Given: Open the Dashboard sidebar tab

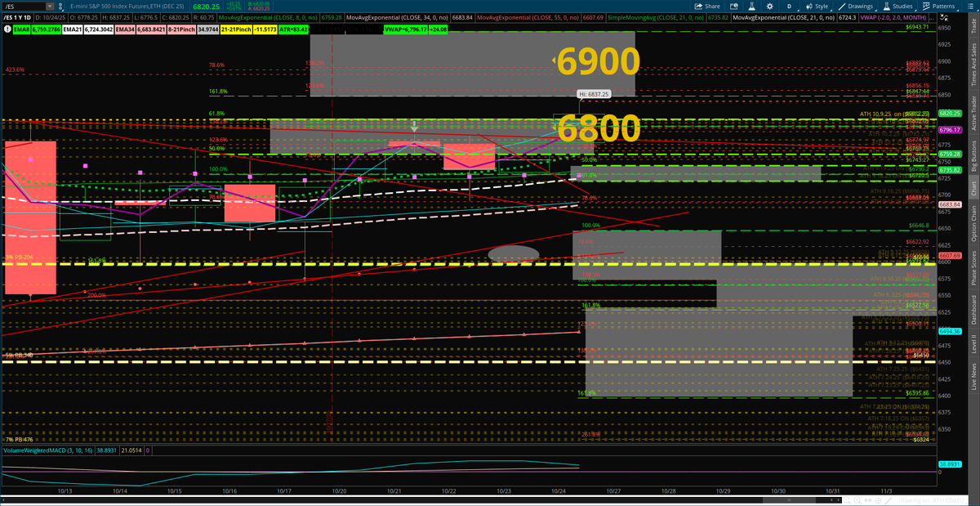Looking at the screenshot, I should click(973, 310).
